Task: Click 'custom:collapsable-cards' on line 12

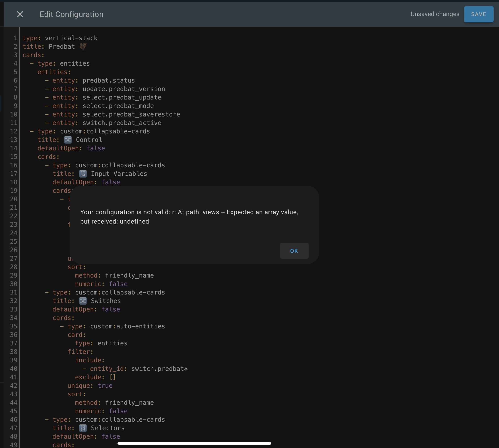Action: click(105, 131)
